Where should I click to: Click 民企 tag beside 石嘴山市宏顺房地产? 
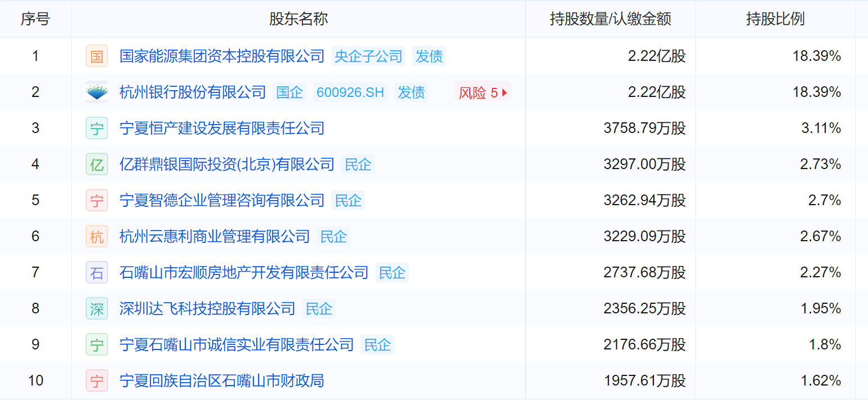click(x=392, y=272)
